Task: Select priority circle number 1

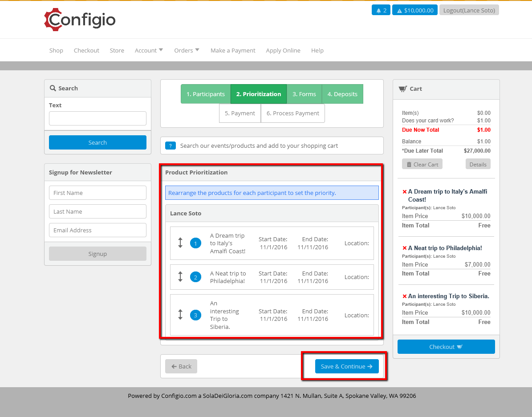Action: coord(195,243)
